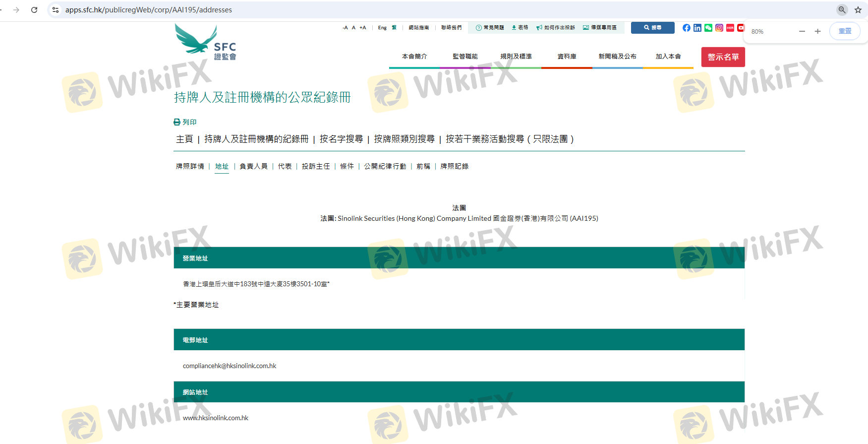Increase browser zoom with plus button

point(818,31)
